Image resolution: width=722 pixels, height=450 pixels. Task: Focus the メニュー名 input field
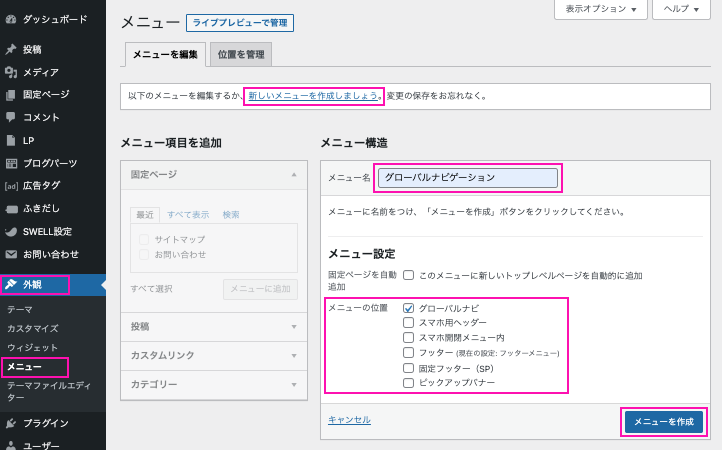click(x=468, y=178)
